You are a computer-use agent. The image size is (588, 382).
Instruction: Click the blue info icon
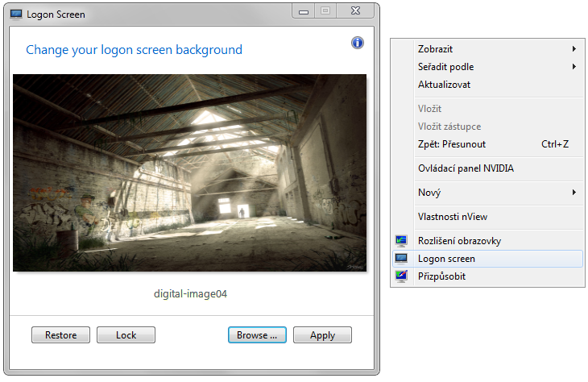357,43
